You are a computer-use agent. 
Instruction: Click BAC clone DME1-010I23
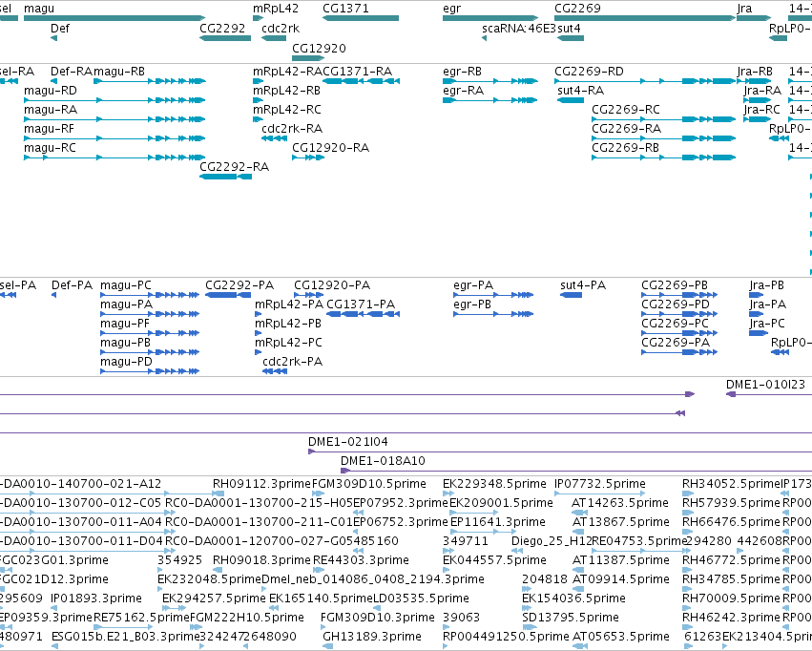765,385
